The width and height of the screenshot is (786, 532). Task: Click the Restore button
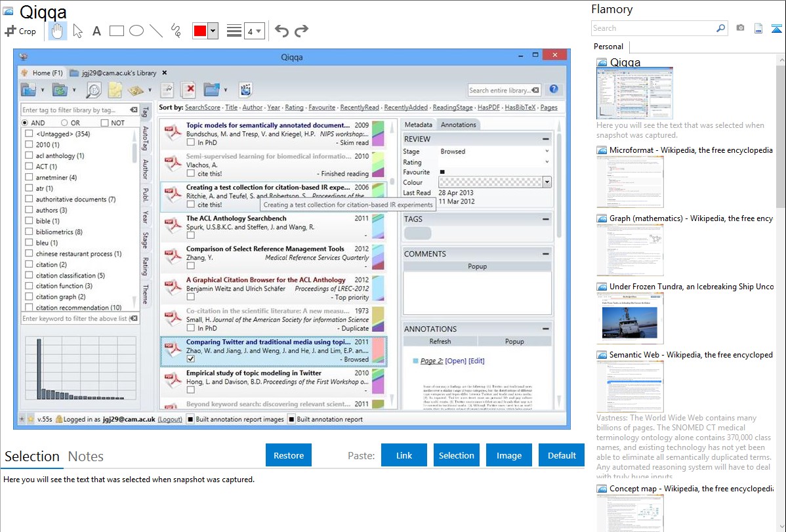(x=289, y=455)
